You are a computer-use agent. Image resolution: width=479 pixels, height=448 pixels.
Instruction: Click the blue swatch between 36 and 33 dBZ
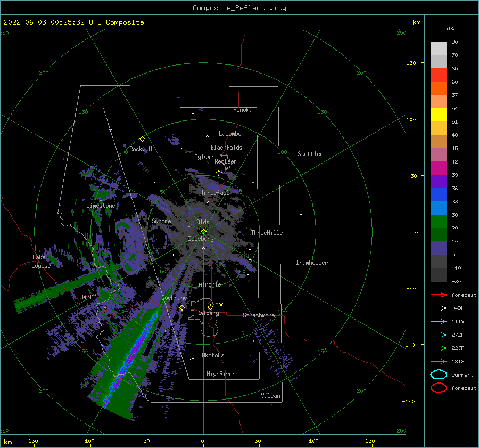(439, 194)
